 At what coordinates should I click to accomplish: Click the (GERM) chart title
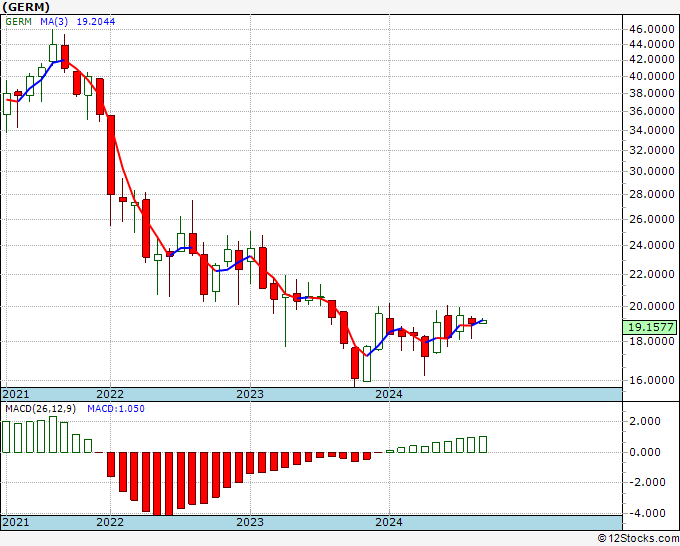[x=26, y=7]
